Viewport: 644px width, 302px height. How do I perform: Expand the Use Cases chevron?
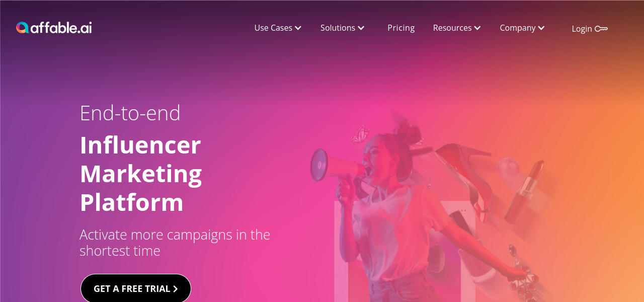point(298,28)
